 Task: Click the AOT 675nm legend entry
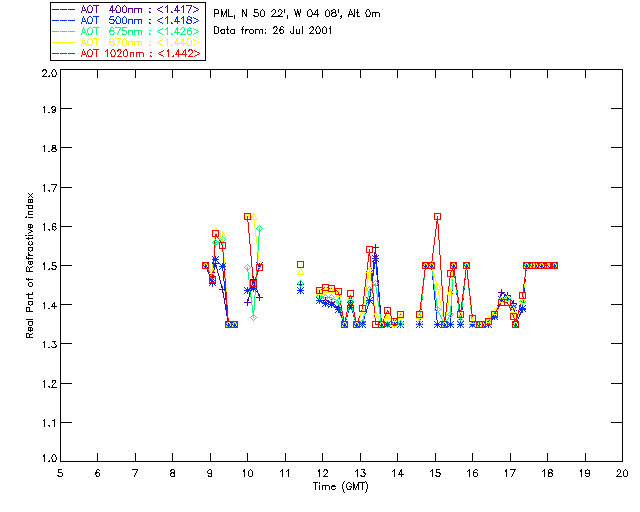(x=126, y=31)
